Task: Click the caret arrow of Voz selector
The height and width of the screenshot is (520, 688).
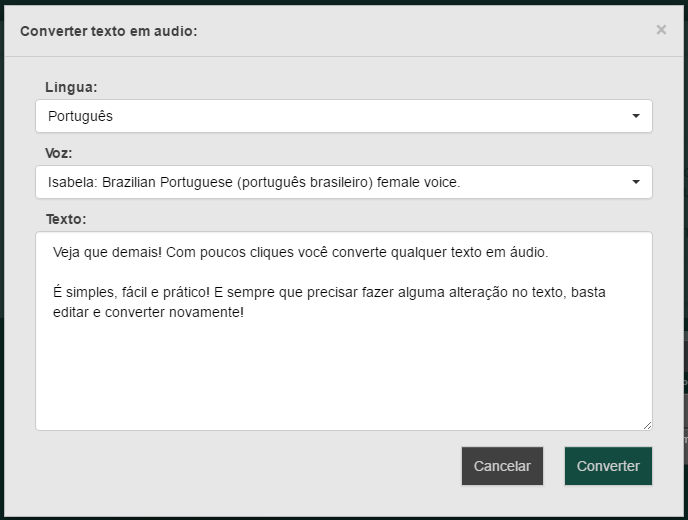Action: pyautogui.click(x=636, y=182)
